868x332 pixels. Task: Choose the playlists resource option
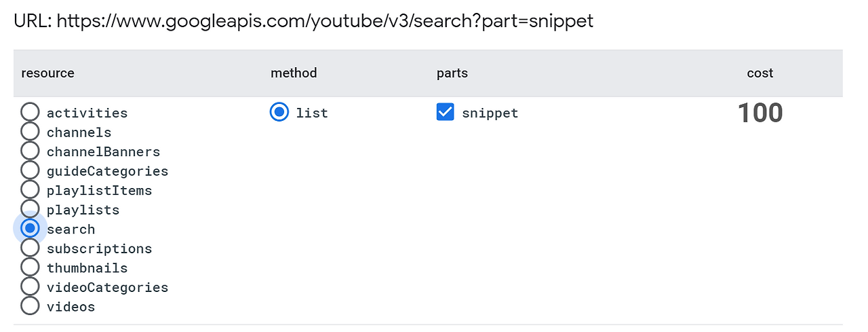click(x=30, y=209)
